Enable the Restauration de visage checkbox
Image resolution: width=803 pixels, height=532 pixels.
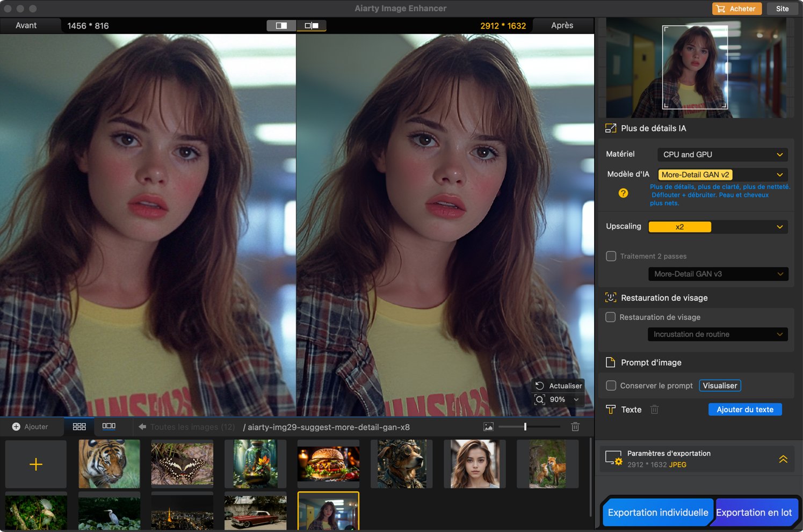tap(611, 317)
